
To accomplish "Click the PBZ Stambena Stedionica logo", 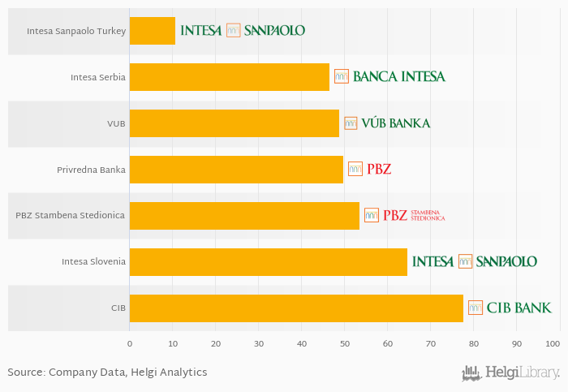I will coord(405,215).
